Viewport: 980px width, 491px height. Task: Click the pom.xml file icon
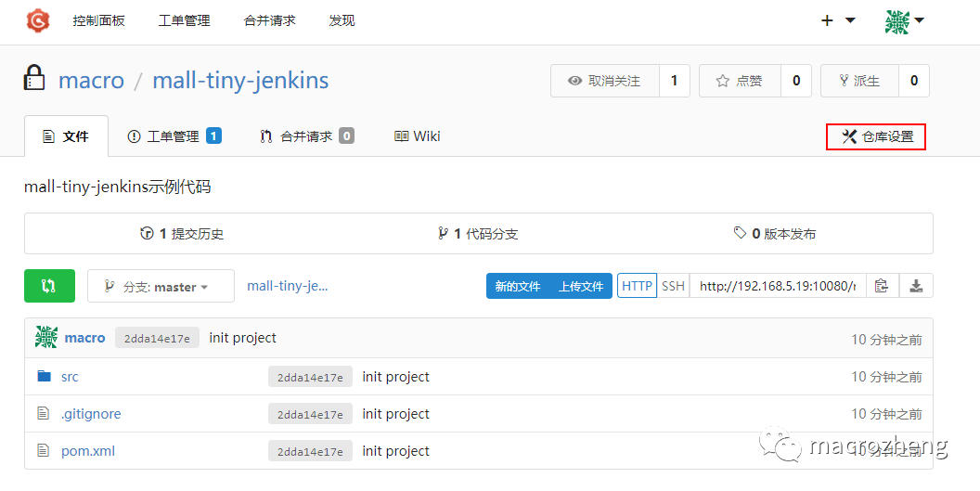(43, 450)
